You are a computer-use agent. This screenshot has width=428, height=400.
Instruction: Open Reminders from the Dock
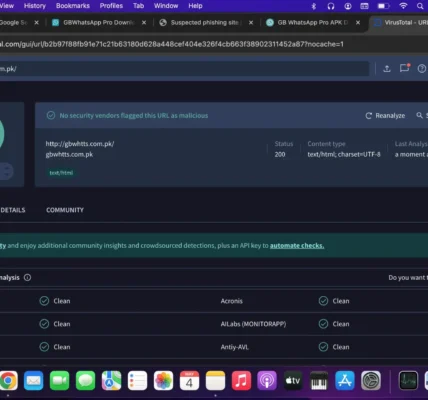[137, 380]
